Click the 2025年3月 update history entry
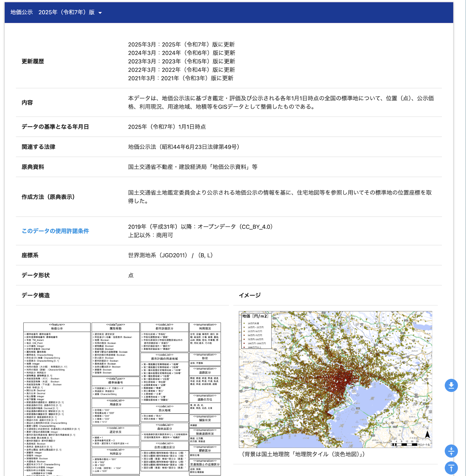The image size is (466, 476). 181,45
